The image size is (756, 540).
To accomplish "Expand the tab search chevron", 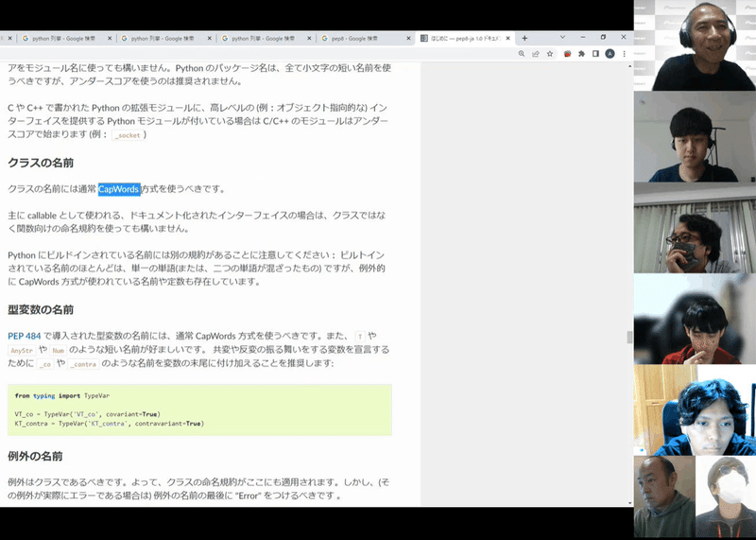I will point(562,37).
